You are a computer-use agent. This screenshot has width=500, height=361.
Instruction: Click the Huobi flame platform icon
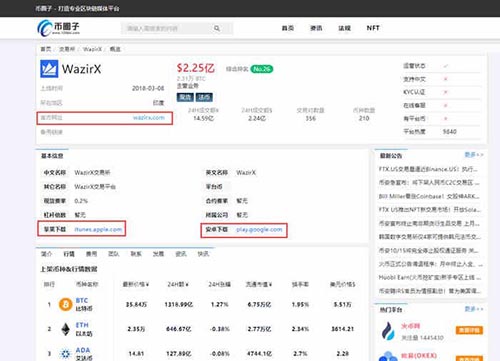tap(388, 331)
